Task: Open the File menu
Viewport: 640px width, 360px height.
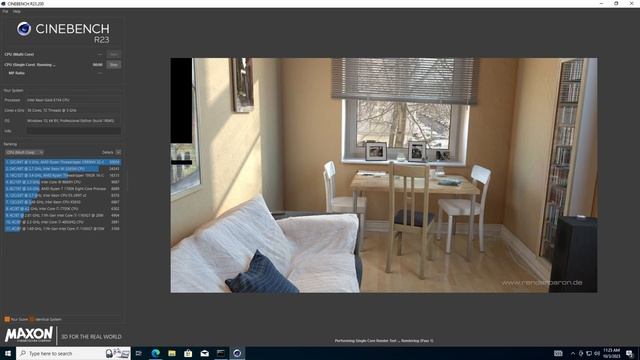Action: click(5, 11)
